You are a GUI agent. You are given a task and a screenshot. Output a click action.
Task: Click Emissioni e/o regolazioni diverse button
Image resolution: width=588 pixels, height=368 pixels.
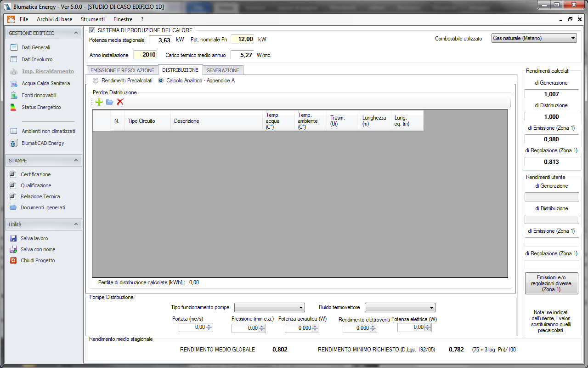551,283
